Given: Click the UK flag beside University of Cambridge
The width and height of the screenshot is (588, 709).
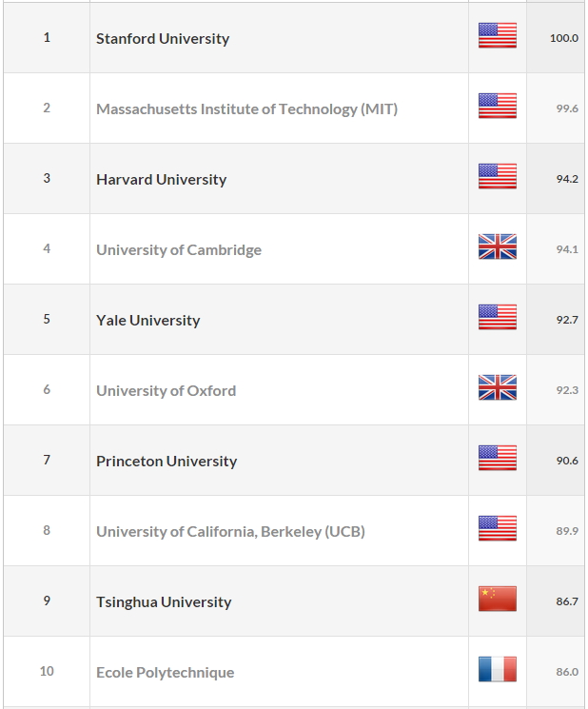Looking at the screenshot, I should [498, 246].
